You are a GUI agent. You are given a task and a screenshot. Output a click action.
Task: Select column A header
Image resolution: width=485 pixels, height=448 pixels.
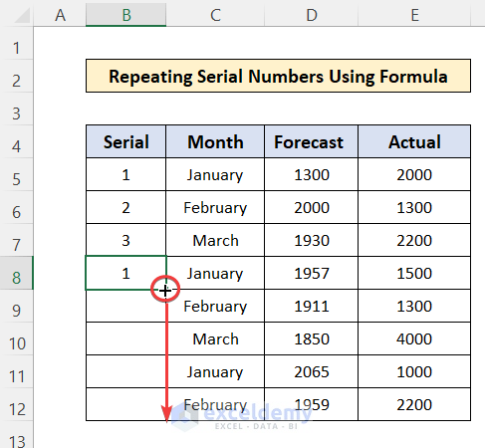tap(60, 15)
